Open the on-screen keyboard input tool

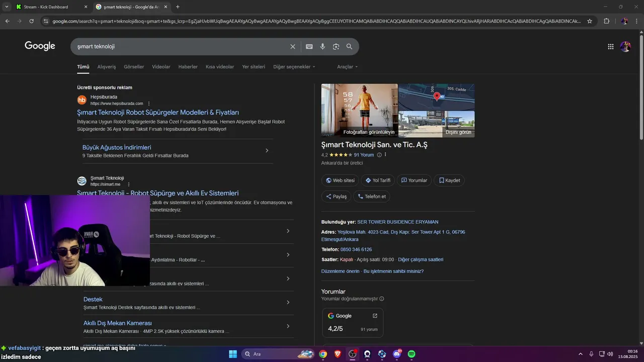309,46
